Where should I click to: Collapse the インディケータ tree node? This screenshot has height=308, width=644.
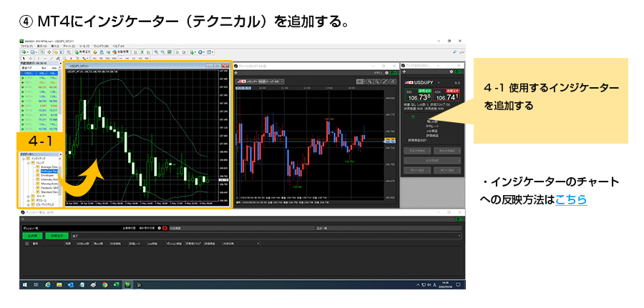pos(24,159)
